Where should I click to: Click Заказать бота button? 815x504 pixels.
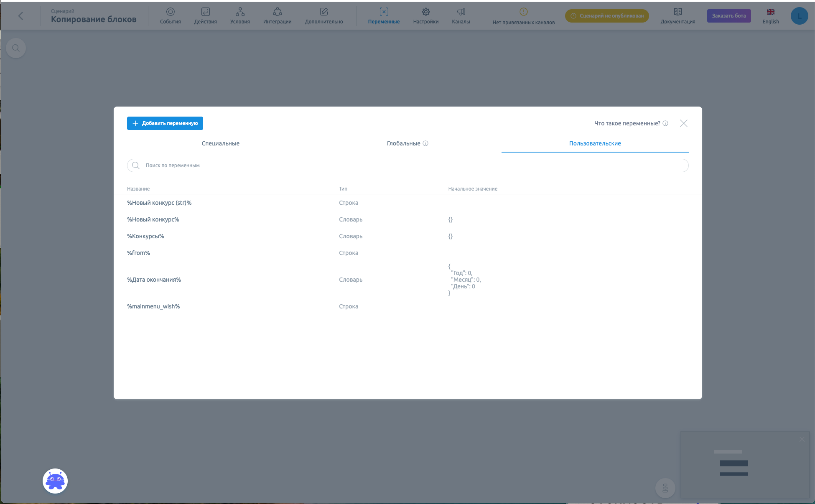pos(728,16)
